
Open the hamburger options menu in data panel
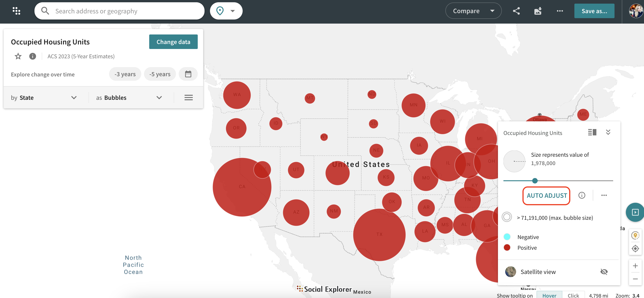pyautogui.click(x=188, y=98)
